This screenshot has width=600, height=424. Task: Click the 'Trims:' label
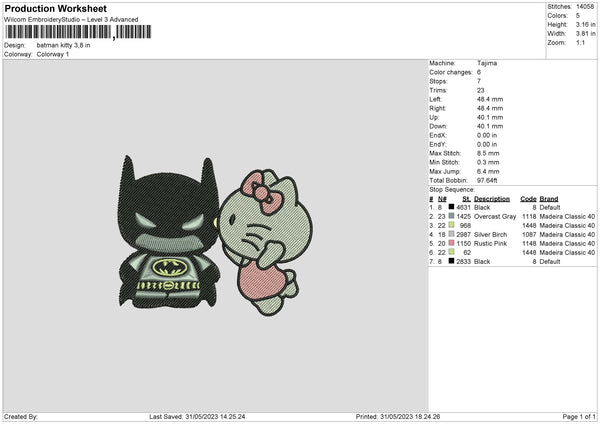pos(438,90)
